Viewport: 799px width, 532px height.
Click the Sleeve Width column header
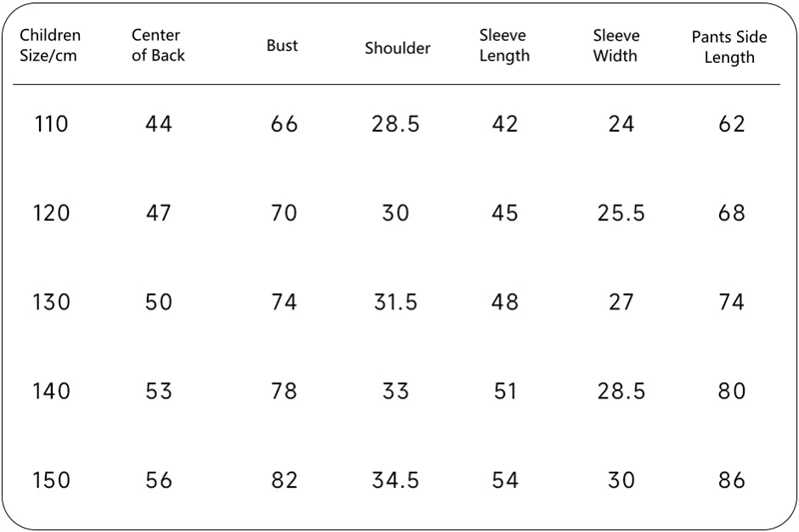tap(615, 46)
